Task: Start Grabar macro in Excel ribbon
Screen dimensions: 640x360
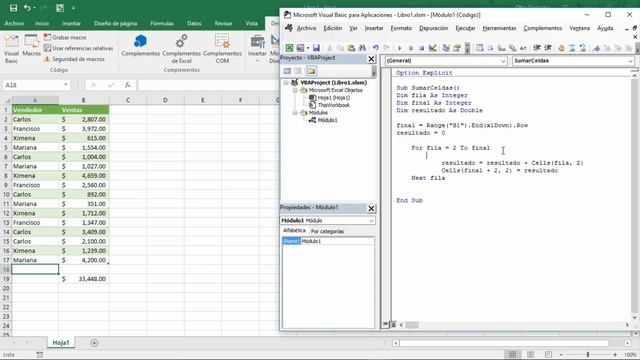Action: 65,37
